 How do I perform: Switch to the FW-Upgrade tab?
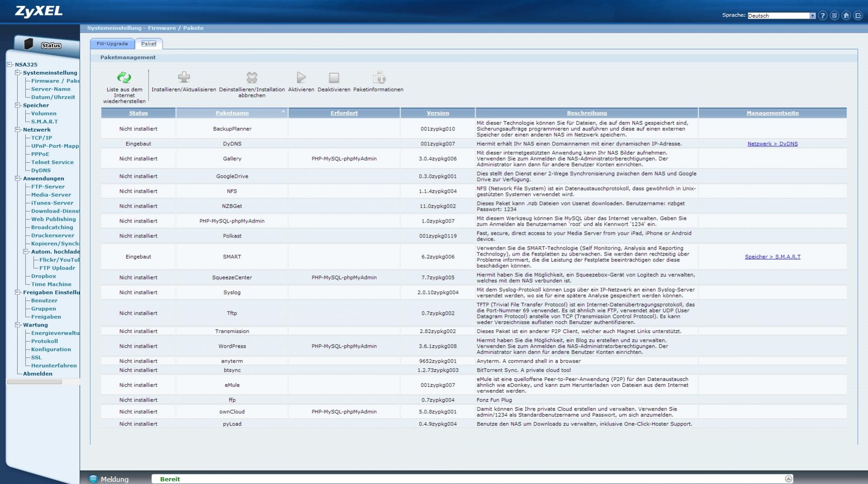[x=112, y=43]
